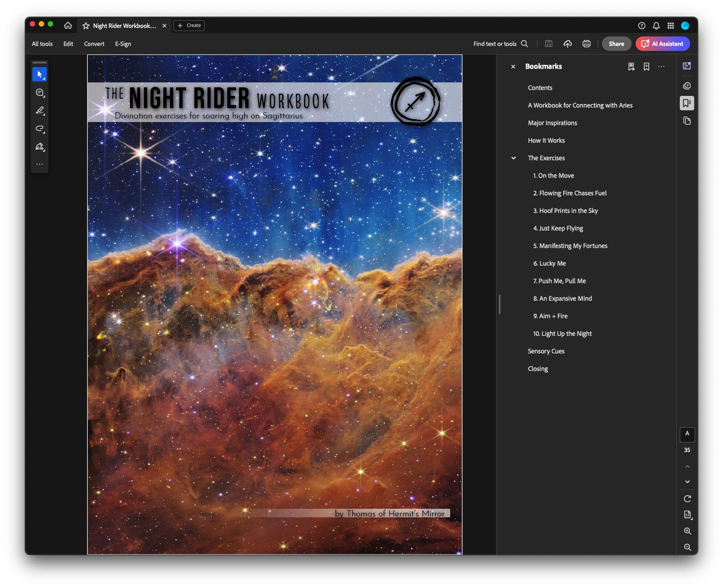Open the notifications bell
Screen dimensions: 723x588
pyautogui.click(x=656, y=26)
